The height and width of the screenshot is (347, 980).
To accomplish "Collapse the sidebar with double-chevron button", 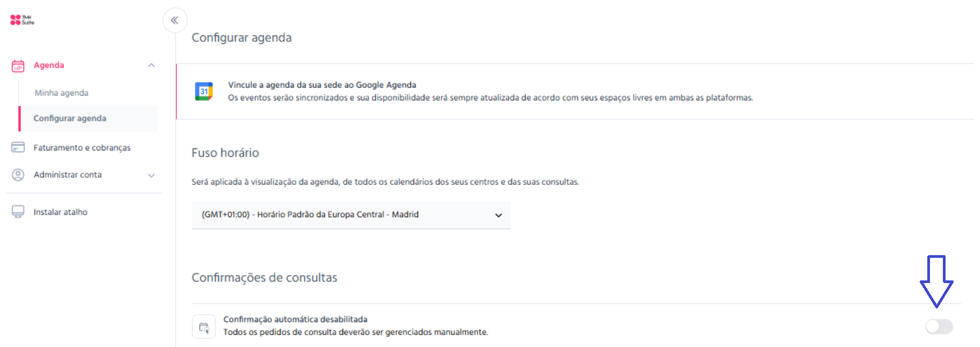I will (175, 20).
